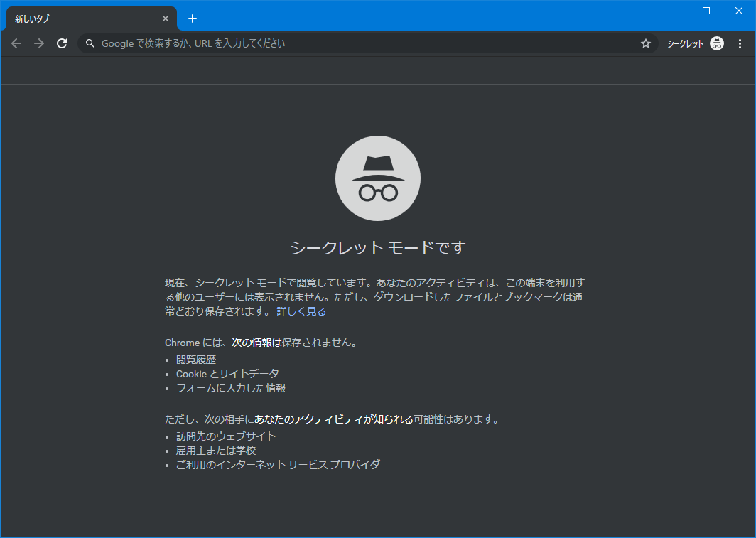Click the incognito hat-and-glasses toolbar icon
Image resolution: width=756 pixels, height=538 pixels.
717,43
